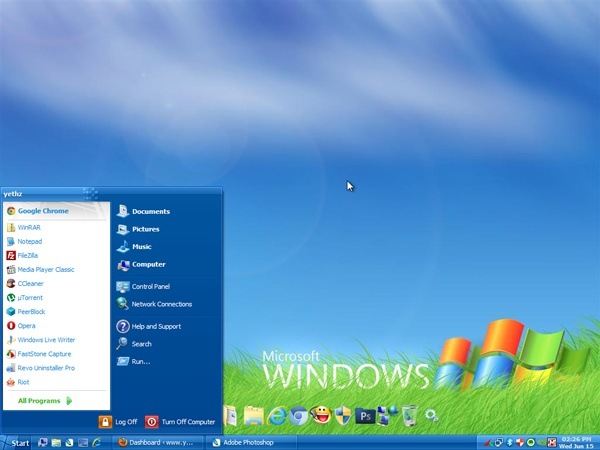
Task: Click the Log Off button
Action: click(118, 422)
